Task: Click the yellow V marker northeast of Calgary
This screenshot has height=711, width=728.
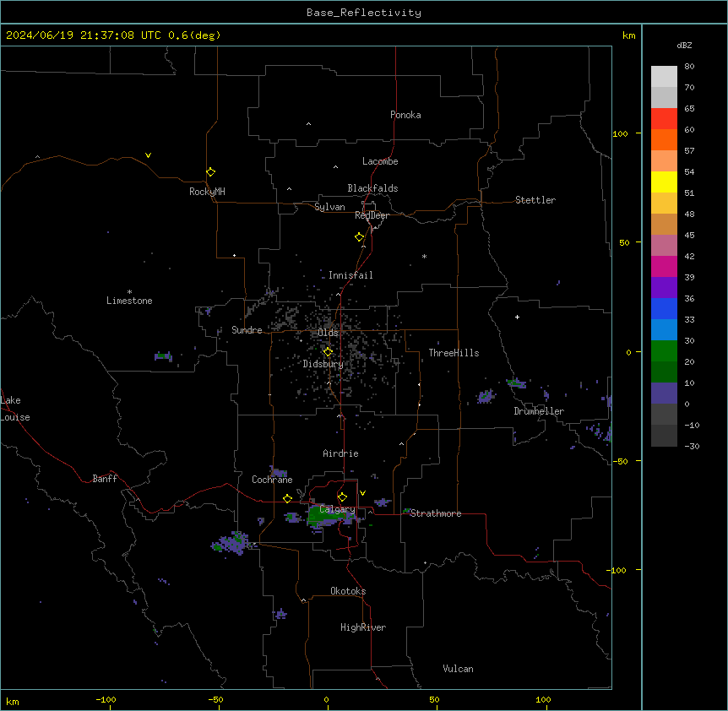Action: [362, 493]
